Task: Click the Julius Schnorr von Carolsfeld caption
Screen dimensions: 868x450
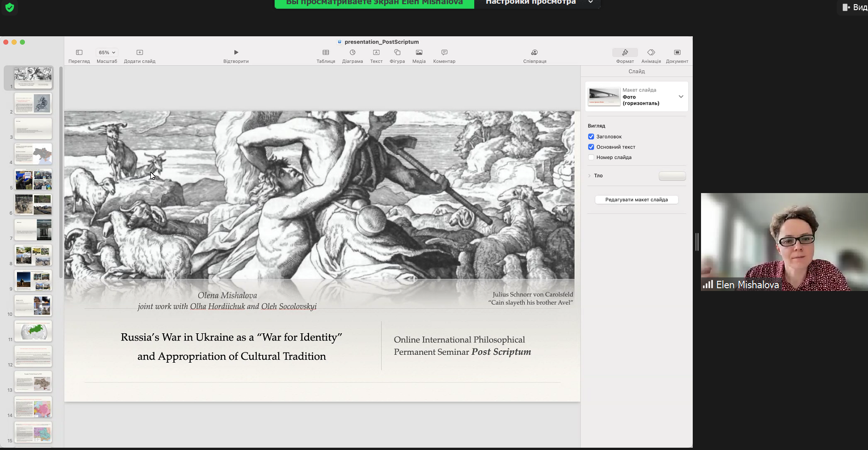Action: point(533,295)
